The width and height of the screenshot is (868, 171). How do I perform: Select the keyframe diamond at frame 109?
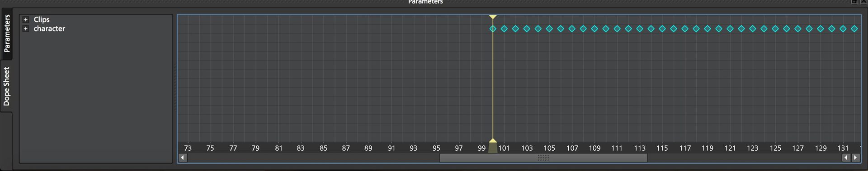tap(594, 28)
